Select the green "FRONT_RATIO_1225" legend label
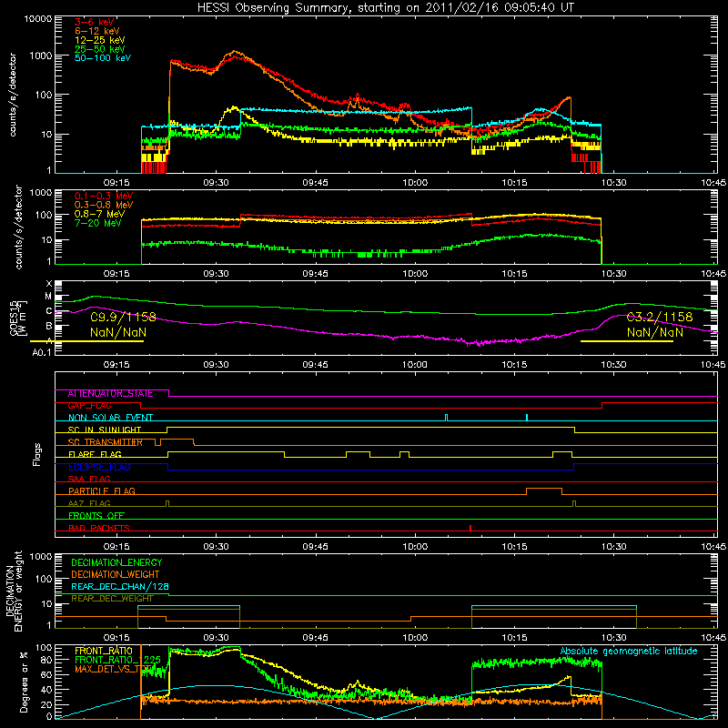728x728 pixels. [117, 661]
